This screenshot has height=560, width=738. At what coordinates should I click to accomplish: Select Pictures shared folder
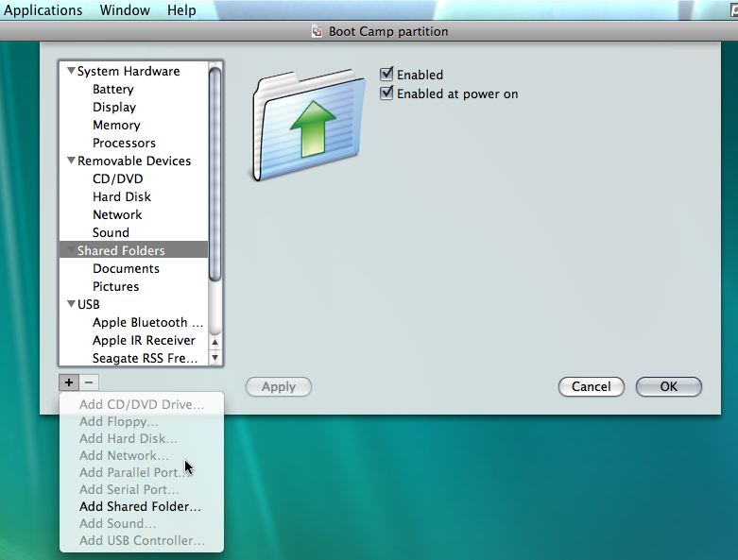tap(133, 286)
